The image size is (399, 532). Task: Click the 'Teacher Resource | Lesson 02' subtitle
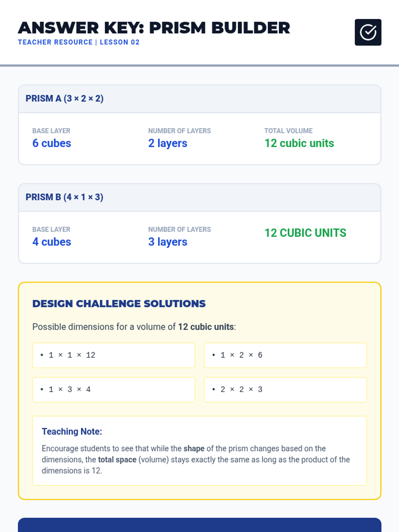coord(79,42)
